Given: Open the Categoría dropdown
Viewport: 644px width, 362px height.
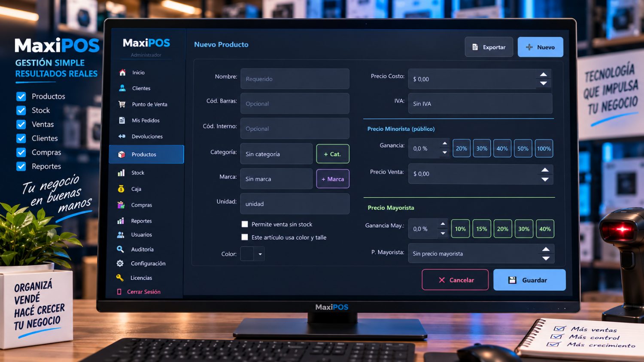Looking at the screenshot, I should click(x=276, y=154).
